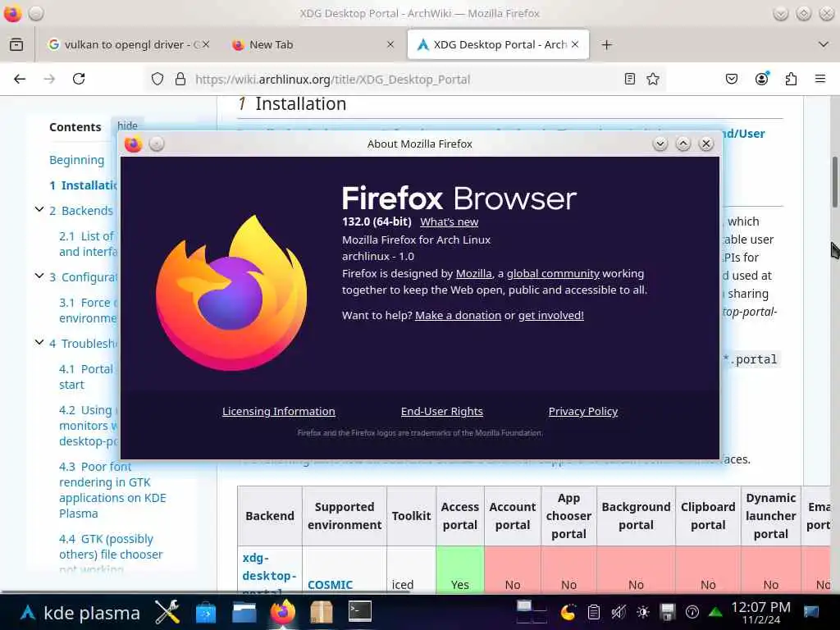Screen dimensions: 840x630
Task: Open the COSMIC link in the table
Action: [330, 585]
